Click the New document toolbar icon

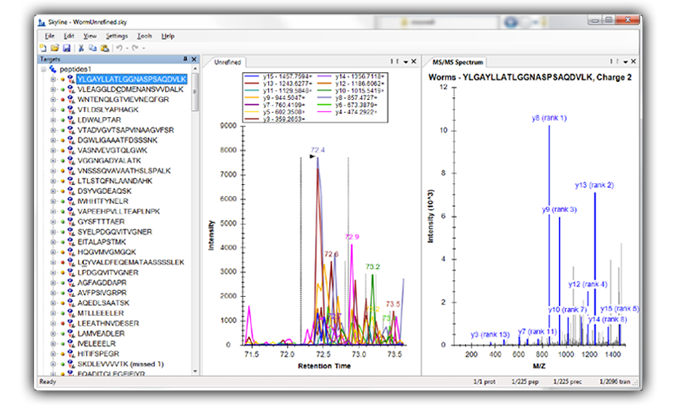pos(42,47)
